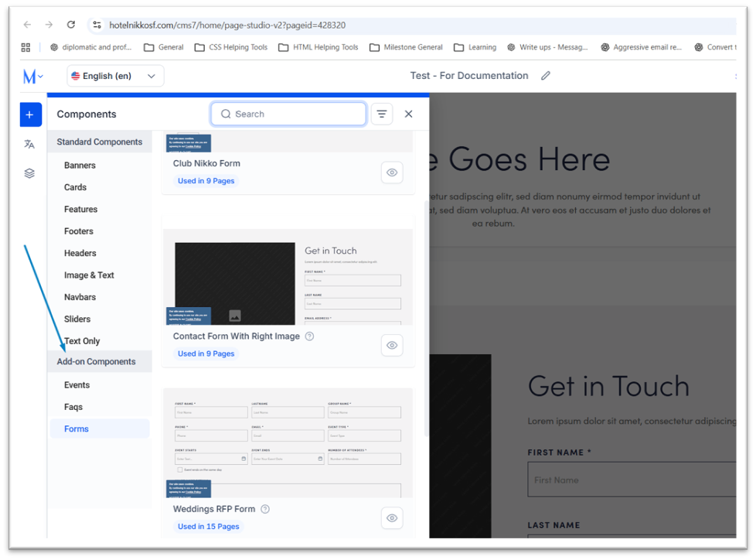The height and width of the screenshot is (560, 756).
Task: Click the components list scrollbar
Action: (x=426, y=319)
